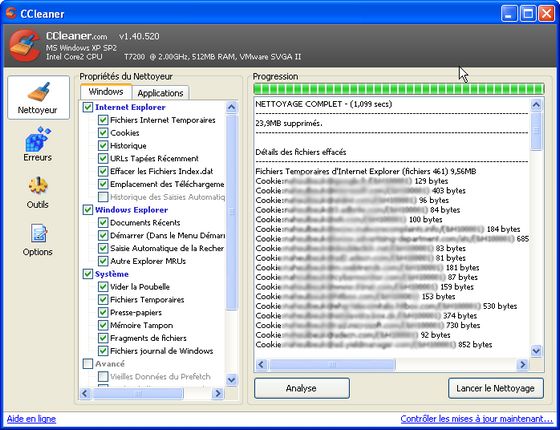Screen dimensions: 560x430
Task: Click results pane horizontal scroll left arrow
Action: (x=261, y=364)
